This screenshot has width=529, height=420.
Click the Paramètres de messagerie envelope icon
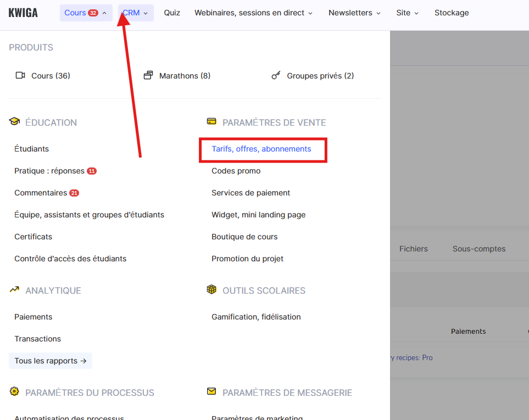click(x=211, y=392)
